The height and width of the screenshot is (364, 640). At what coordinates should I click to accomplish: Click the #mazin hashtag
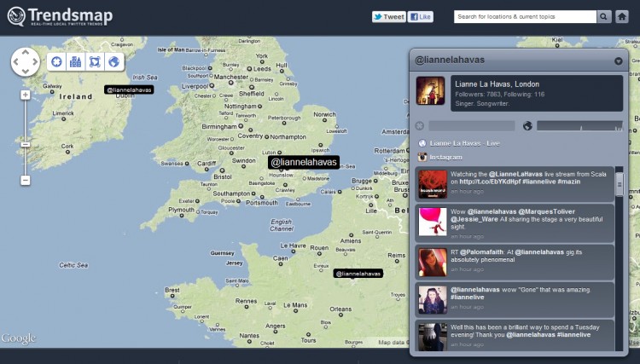(x=569, y=182)
